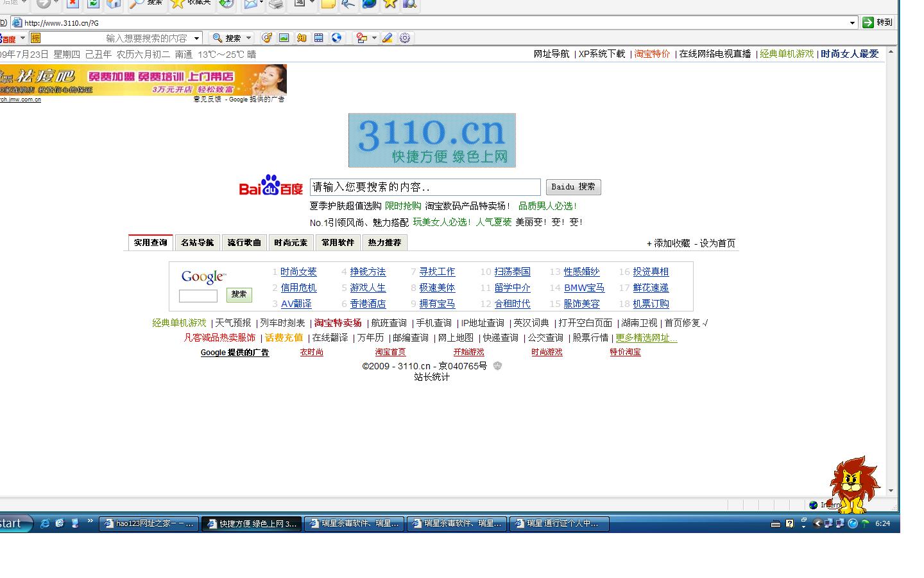The width and height of the screenshot is (924, 578).
Task: Expand the quick launch overflow chevron
Action: (90, 521)
